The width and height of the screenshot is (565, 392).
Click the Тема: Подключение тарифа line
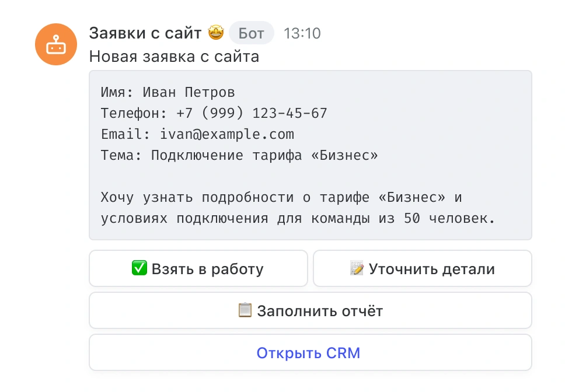239,155
